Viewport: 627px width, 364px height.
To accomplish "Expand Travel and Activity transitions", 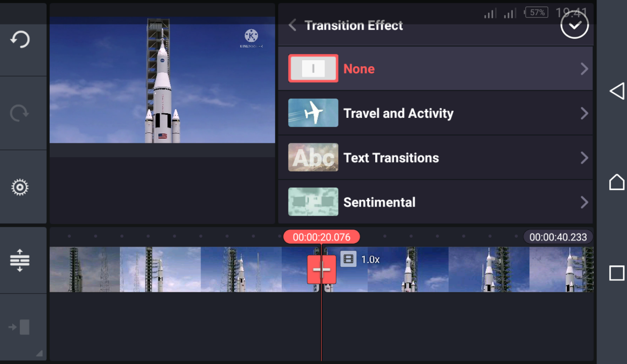I will (584, 113).
